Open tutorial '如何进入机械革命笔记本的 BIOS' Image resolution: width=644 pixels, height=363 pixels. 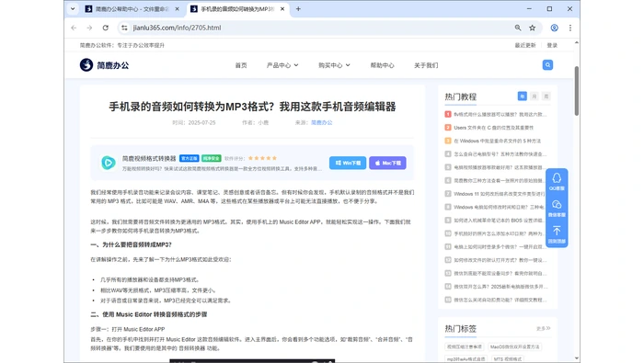click(500, 220)
